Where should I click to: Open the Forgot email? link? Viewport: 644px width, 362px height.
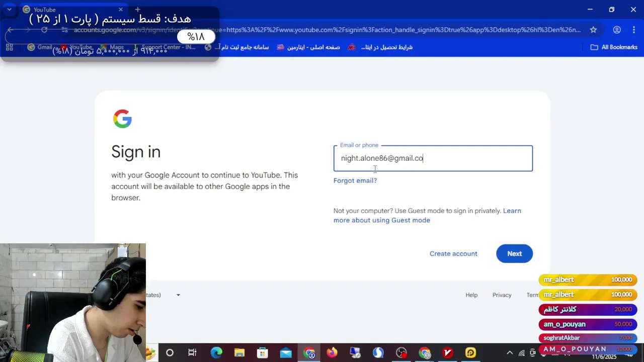(x=355, y=180)
